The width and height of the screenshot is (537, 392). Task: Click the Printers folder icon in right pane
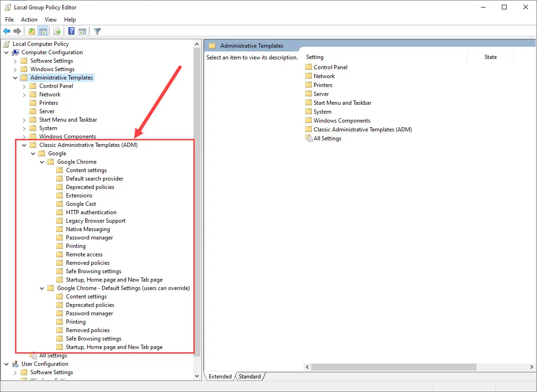click(x=309, y=85)
